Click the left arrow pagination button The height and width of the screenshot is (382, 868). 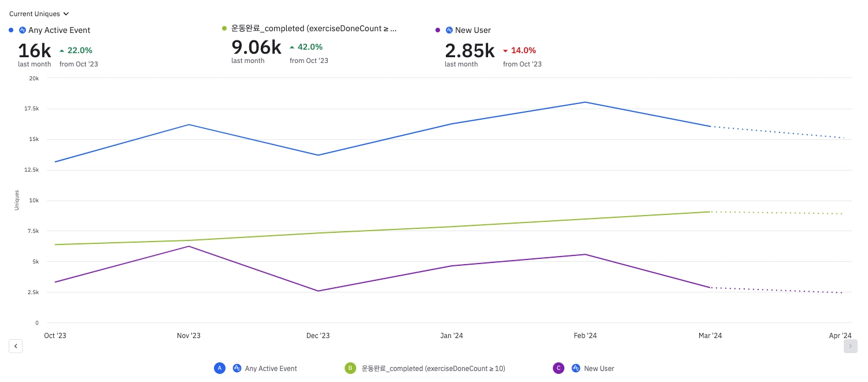tap(16, 346)
